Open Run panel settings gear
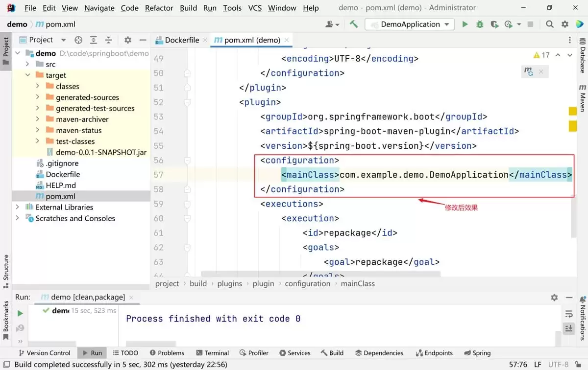The height and width of the screenshot is (370, 588). pos(554,297)
